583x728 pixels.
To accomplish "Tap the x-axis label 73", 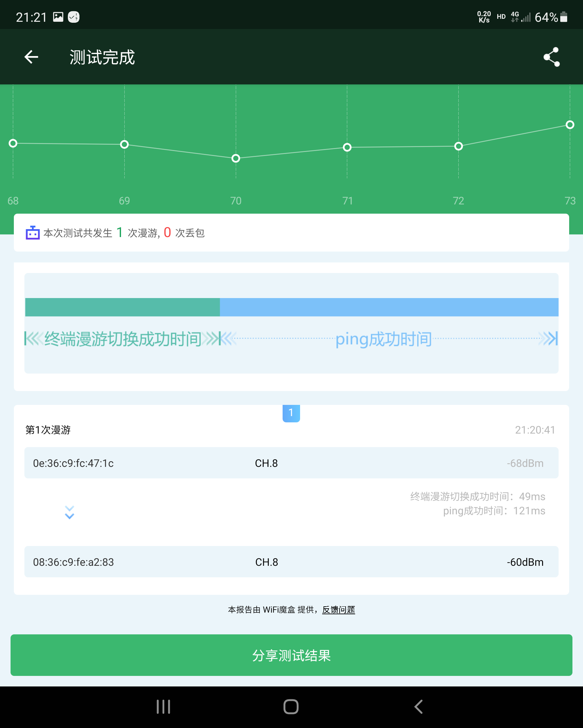I will [x=570, y=201].
